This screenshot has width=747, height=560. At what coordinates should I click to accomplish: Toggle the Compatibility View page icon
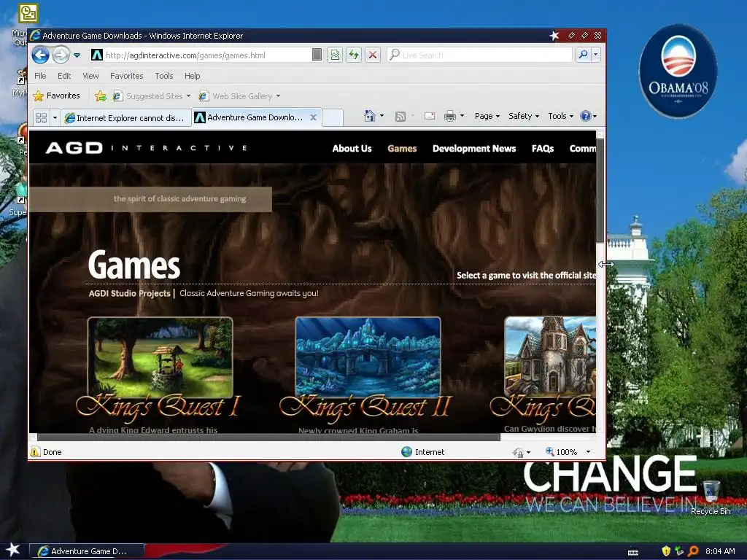tap(335, 55)
